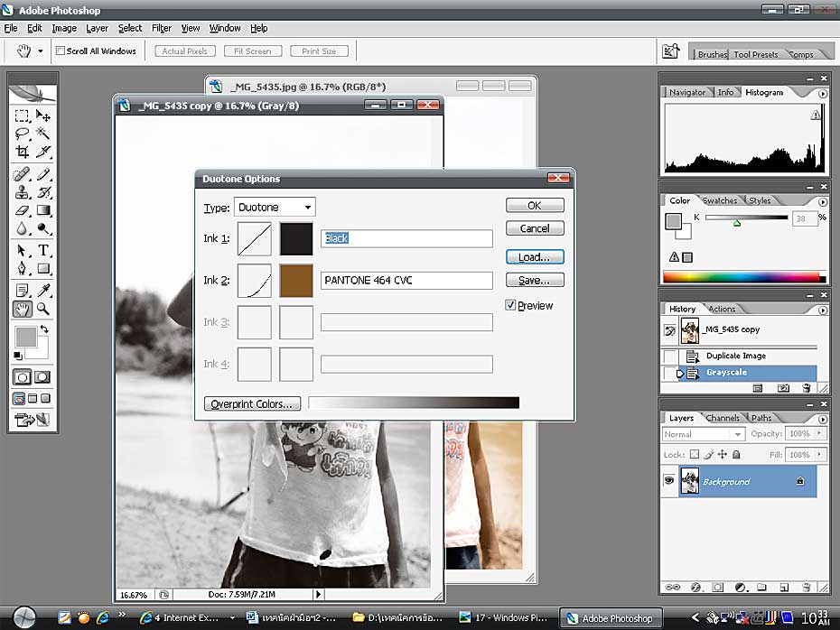This screenshot has width=840, height=630.
Task: Click Cancel in Duotone Options
Action: (535, 228)
